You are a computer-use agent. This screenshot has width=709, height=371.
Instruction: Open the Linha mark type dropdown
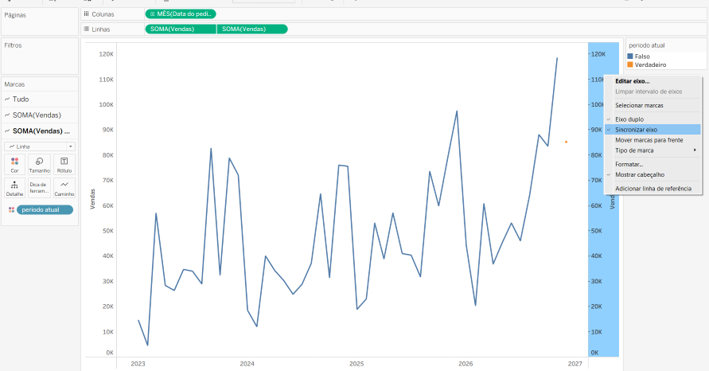40,147
